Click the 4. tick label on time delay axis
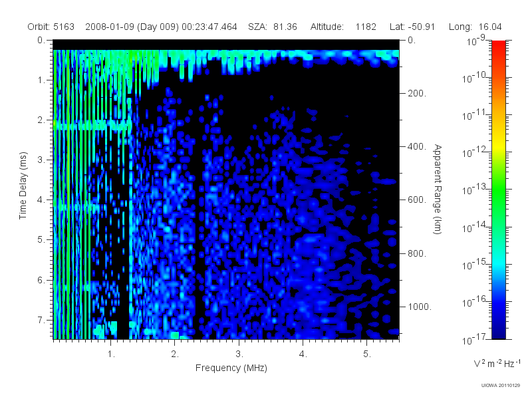532x399 pixels. coord(41,200)
